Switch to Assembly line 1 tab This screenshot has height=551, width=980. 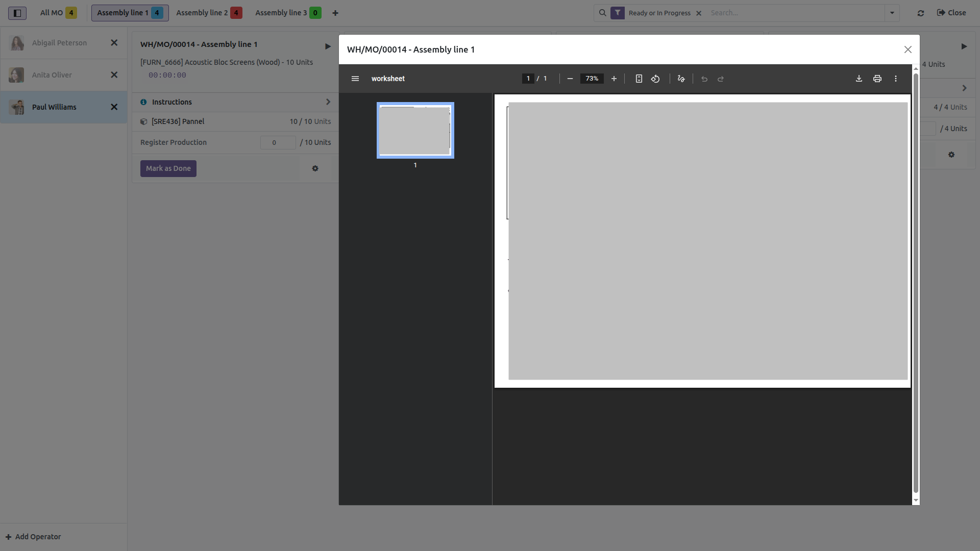130,13
